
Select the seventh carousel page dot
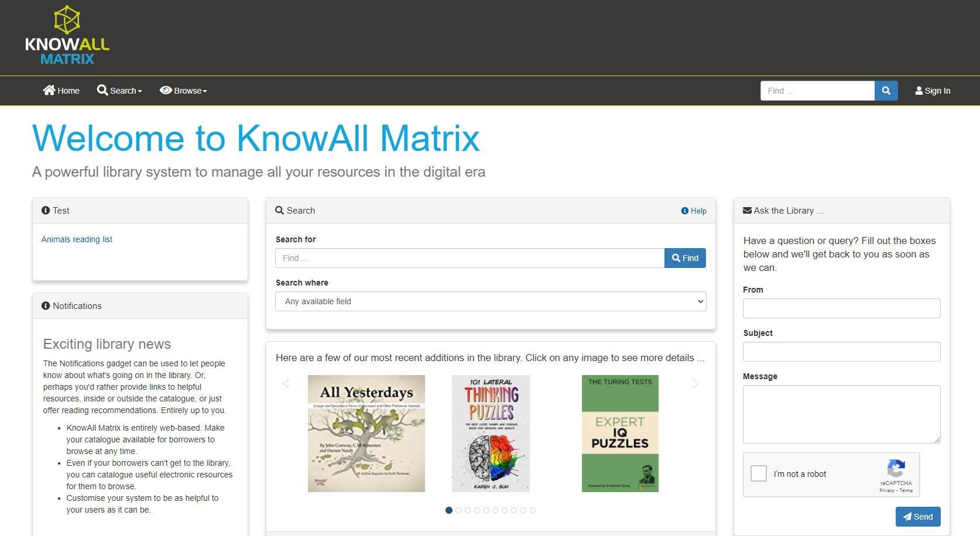pyautogui.click(x=505, y=510)
